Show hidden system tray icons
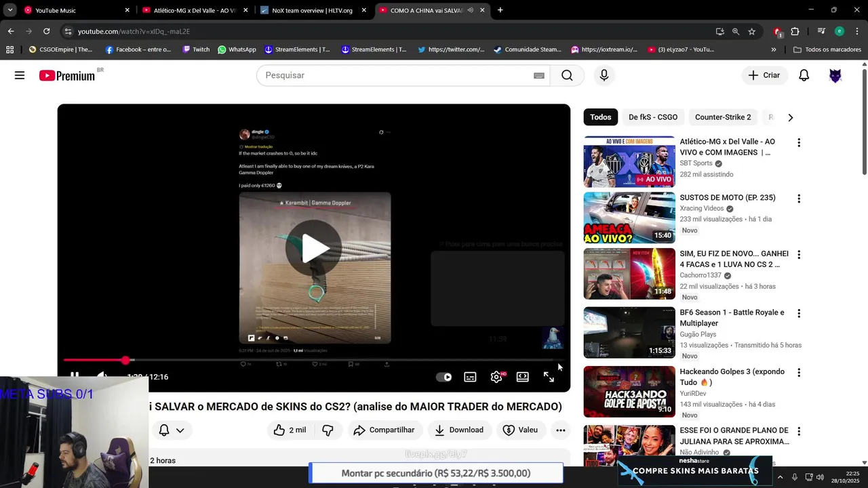868x488 pixels. point(780,477)
